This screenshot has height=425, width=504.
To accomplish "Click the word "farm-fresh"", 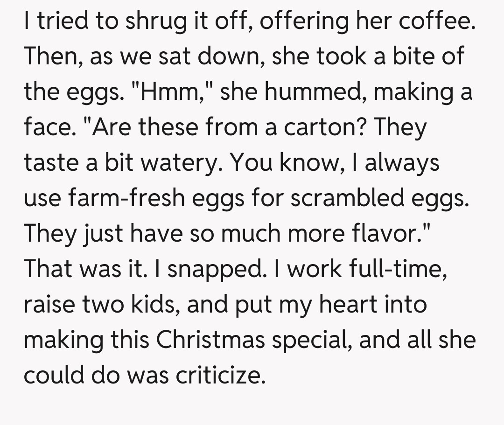I will coord(124,198).
